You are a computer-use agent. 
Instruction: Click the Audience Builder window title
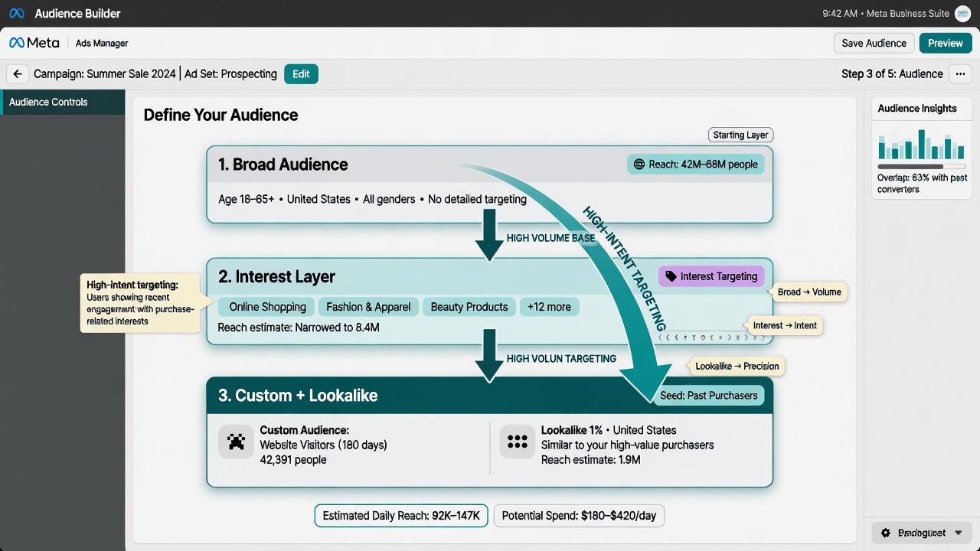77,14
